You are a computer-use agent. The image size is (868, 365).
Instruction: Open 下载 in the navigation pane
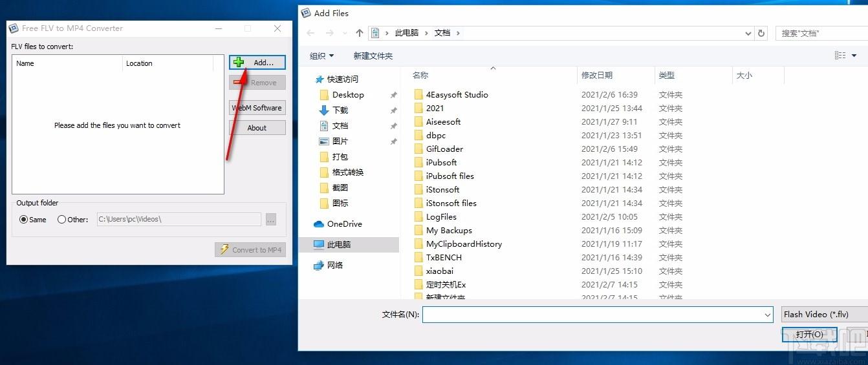click(x=340, y=110)
